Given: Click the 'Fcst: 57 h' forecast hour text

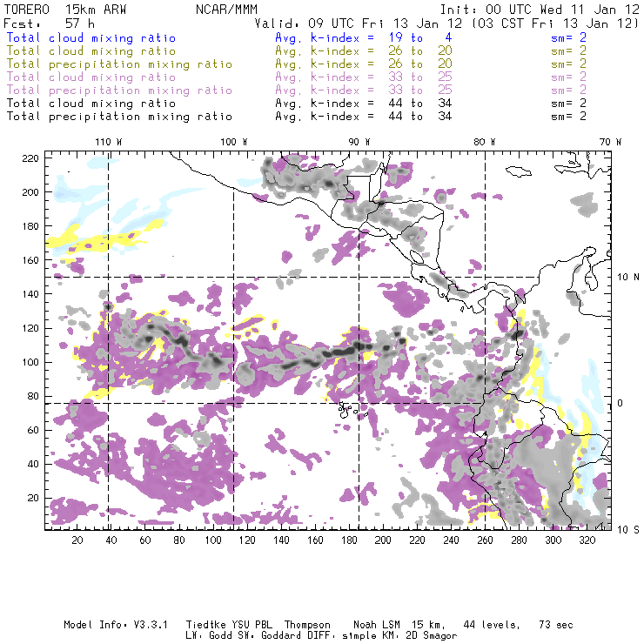Looking at the screenshot, I should 50,23.
